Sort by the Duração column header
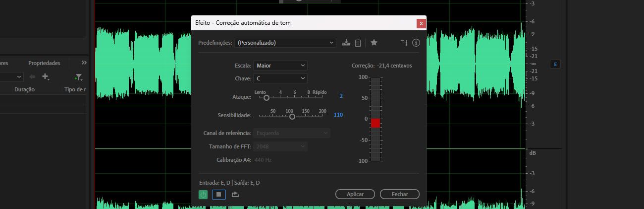 [25, 89]
